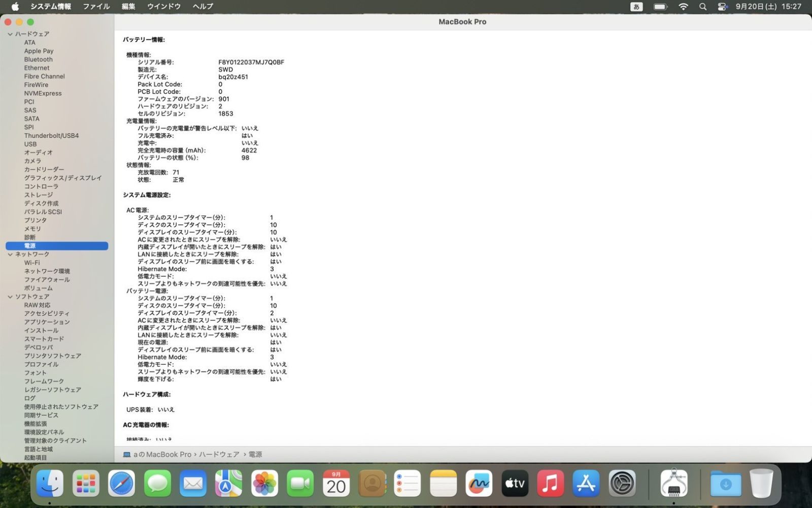Select Bluetooth in the hardware sidebar

[x=38, y=59]
